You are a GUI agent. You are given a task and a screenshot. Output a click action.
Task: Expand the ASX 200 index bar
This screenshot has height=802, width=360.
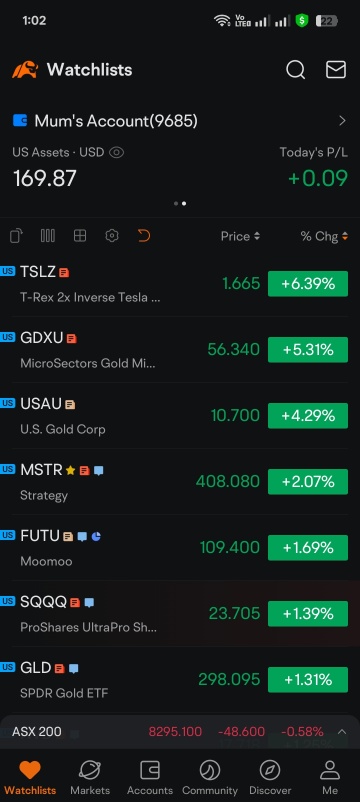click(180, 732)
